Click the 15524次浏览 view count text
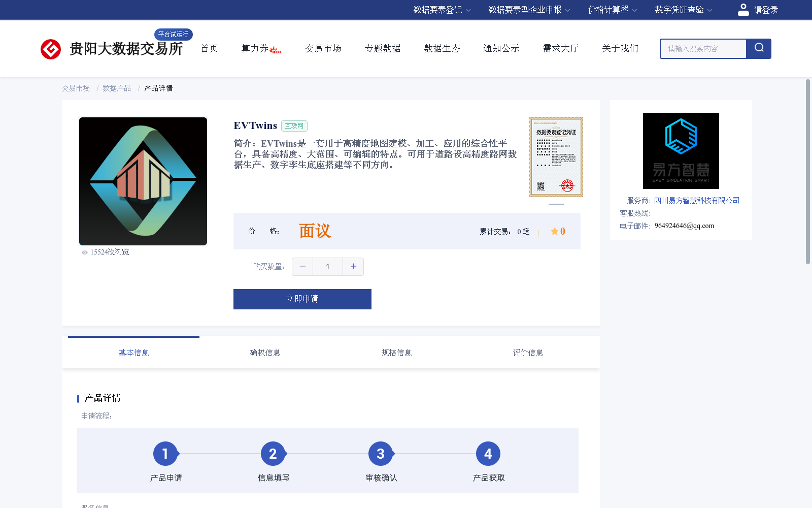This screenshot has width=812, height=508. point(110,252)
